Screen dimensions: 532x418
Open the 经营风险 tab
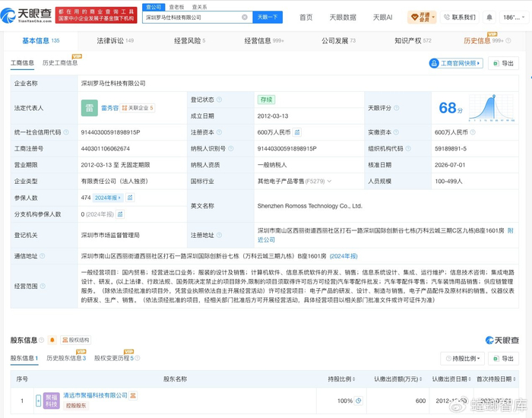[x=190, y=41]
